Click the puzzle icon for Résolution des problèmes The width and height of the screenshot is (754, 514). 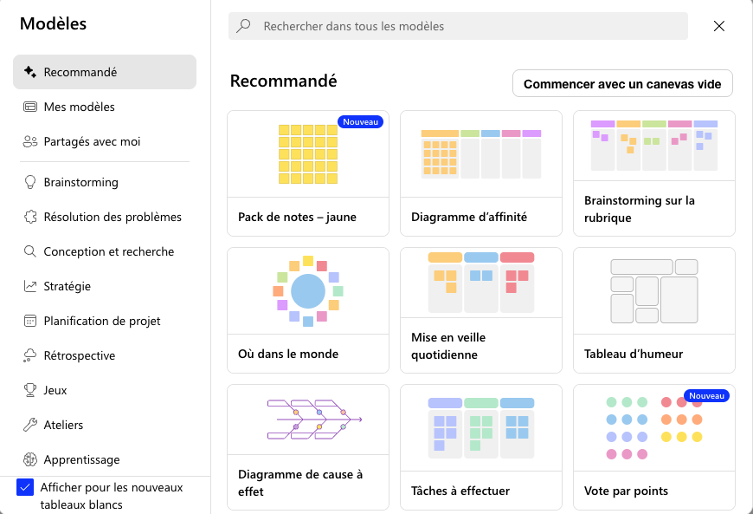[30, 217]
